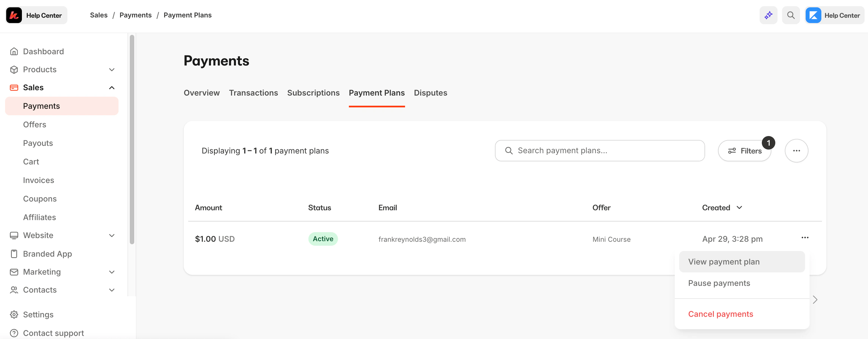Select the Marketing envelope icon

point(14,272)
